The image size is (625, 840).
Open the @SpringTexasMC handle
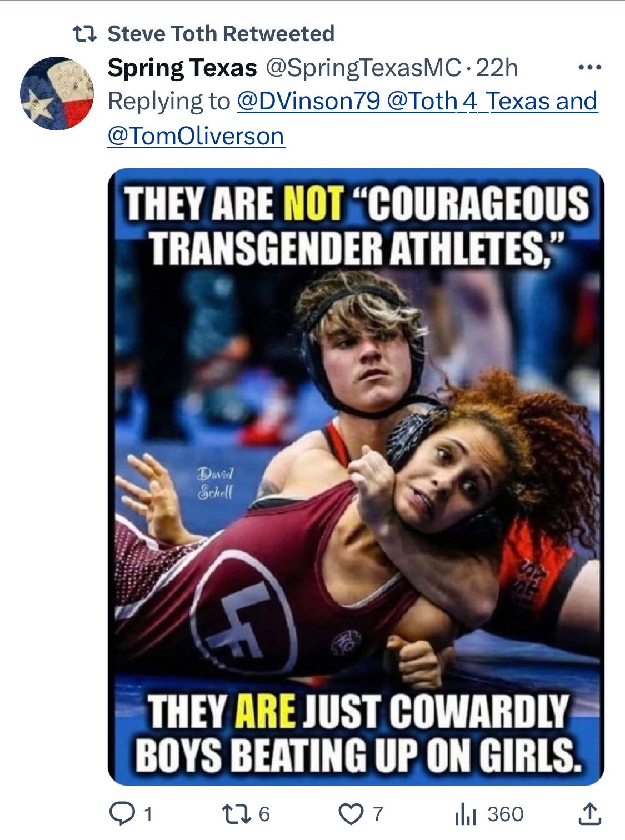pos(363,68)
